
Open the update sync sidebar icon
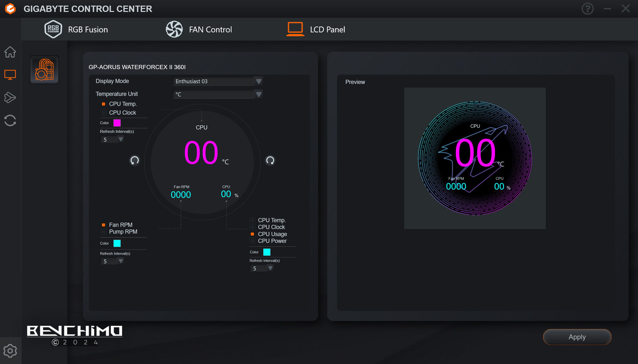pos(10,121)
